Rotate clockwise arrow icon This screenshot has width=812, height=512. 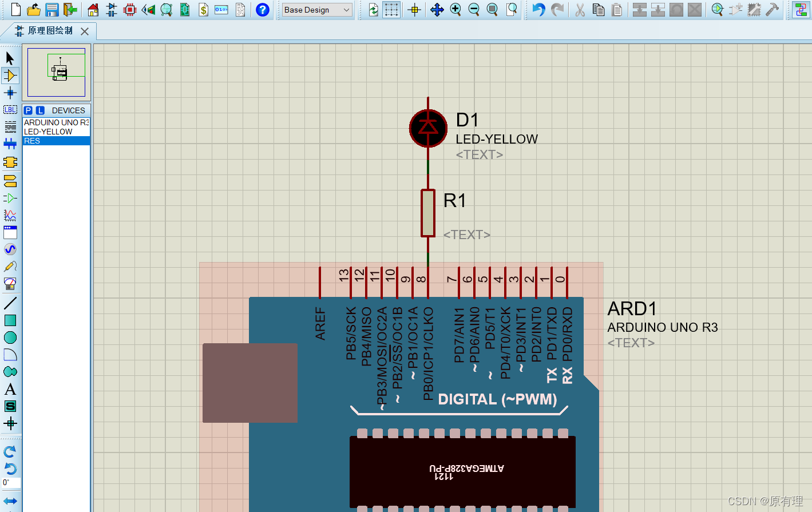(x=10, y=452)
